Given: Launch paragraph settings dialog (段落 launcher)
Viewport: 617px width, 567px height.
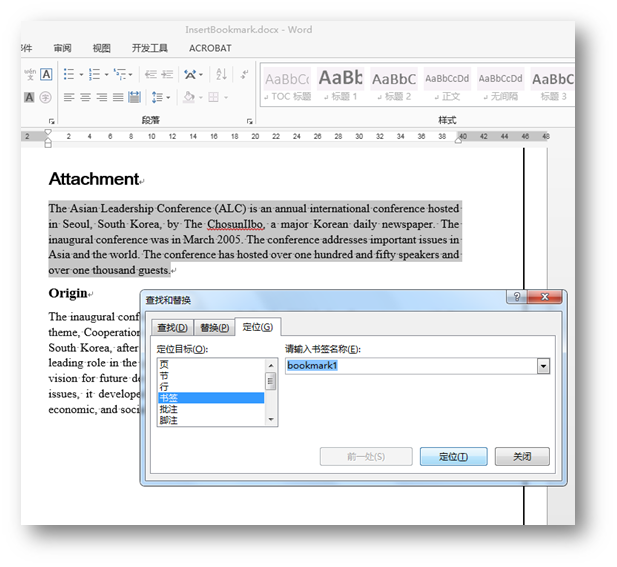Looking at the screenshot, I should [249, 121].
